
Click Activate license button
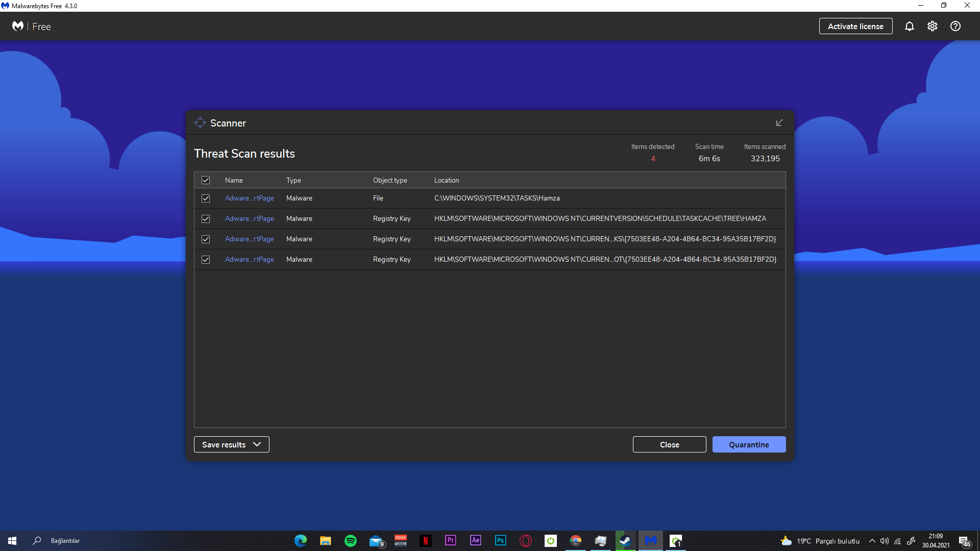click(855, 26)
